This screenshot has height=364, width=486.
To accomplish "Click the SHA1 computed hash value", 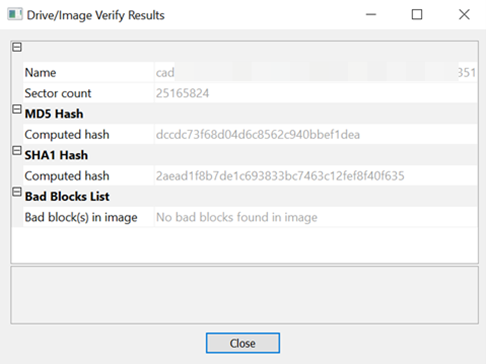I will pos(280,176).
